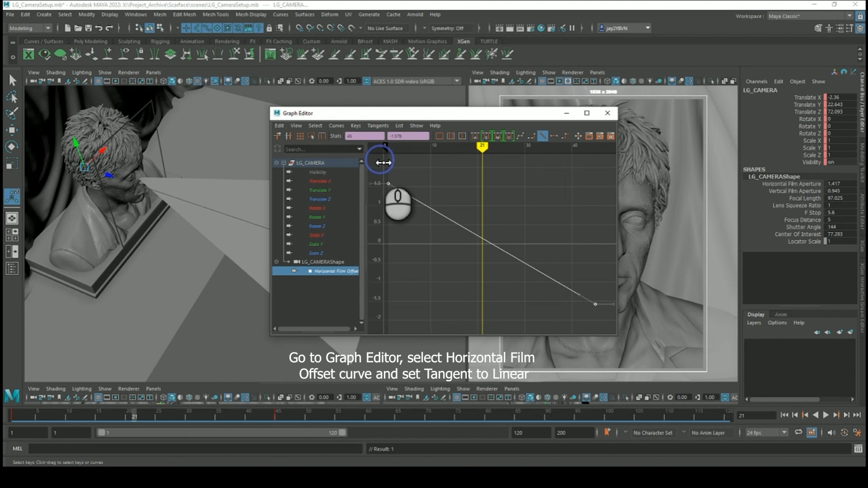This screenshot has height=488, width=868.
Task: Click the No Anim Layer button
Action: [708, 433]
